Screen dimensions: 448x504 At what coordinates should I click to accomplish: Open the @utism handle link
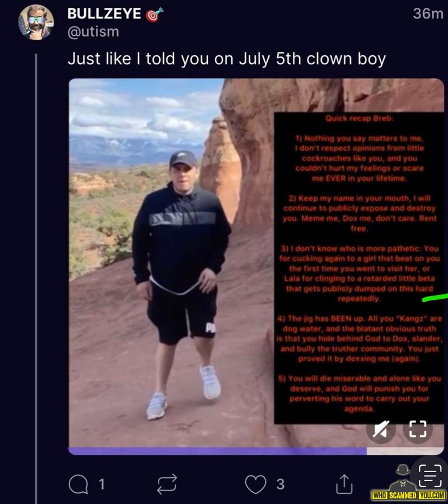click(x=93, y=32)
